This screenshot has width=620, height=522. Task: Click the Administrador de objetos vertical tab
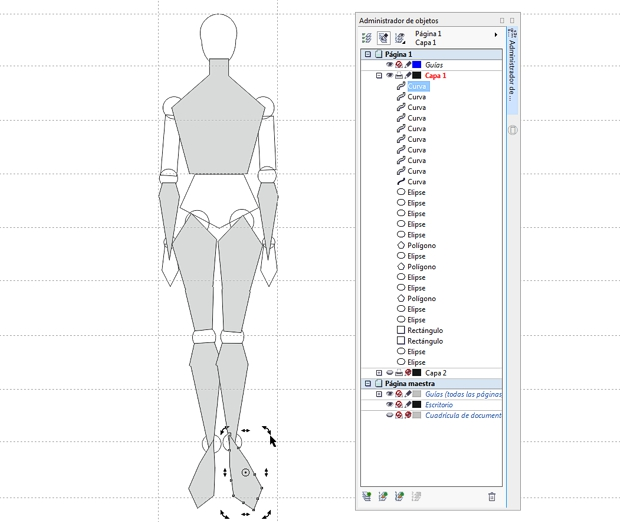tap(512, 70)
